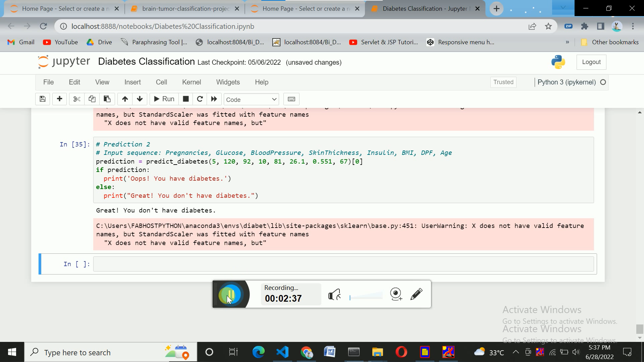Open the Cell menu
This screenshot has width=644, height=362.
pyautogui.click(x=161, y=82)
